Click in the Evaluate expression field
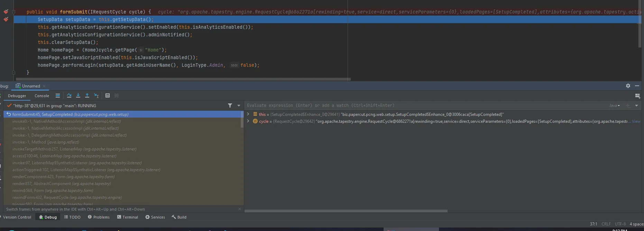Viewport: 644px width, 231px height. 425,105
